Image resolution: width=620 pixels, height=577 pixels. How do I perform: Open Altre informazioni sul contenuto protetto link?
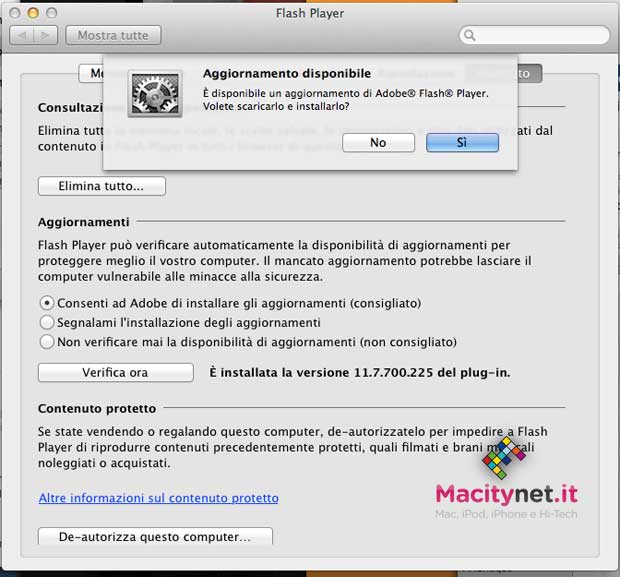[x=159, y=498]
